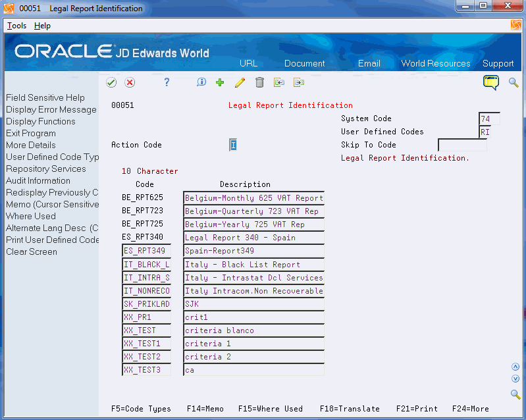Click F18=Translate function key
This screenshot has width=526, height=420.
(350, 409)
